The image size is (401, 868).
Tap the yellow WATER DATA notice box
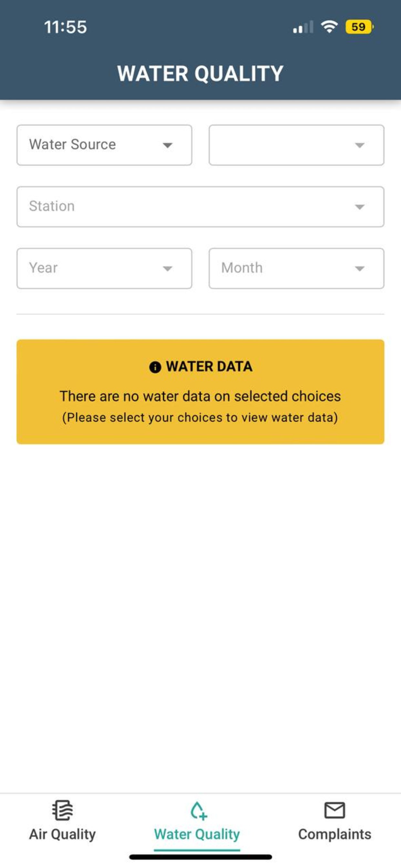(200, 391)
